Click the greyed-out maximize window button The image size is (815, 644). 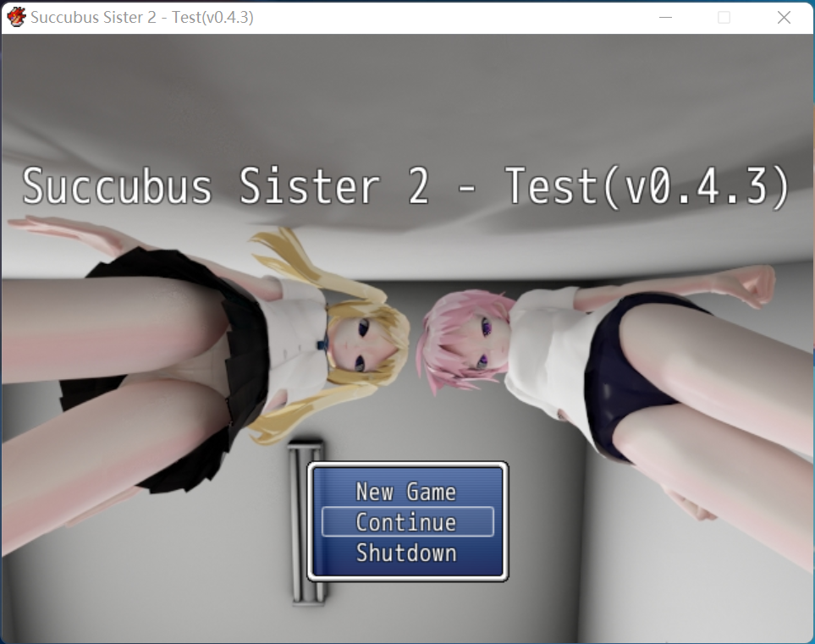tap(724, 17)
